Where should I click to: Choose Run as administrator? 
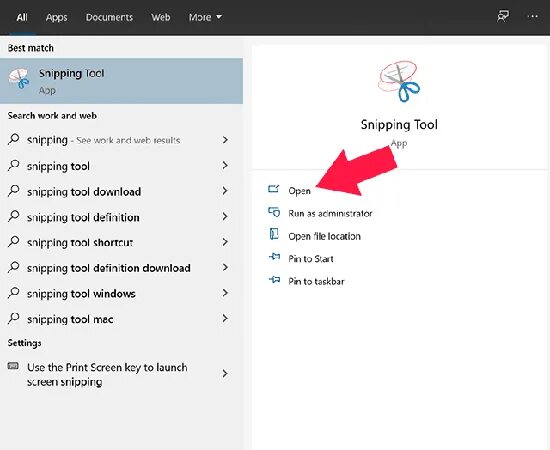[330, 213]
